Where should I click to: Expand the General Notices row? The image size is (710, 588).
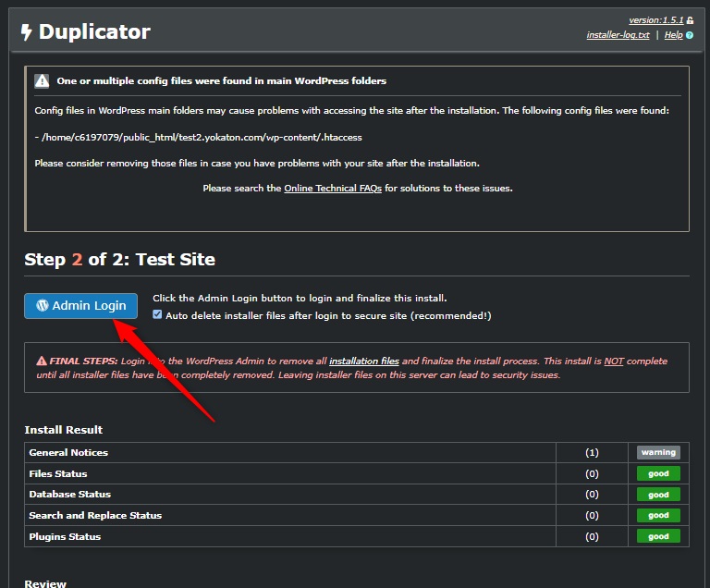pos(68,452)
